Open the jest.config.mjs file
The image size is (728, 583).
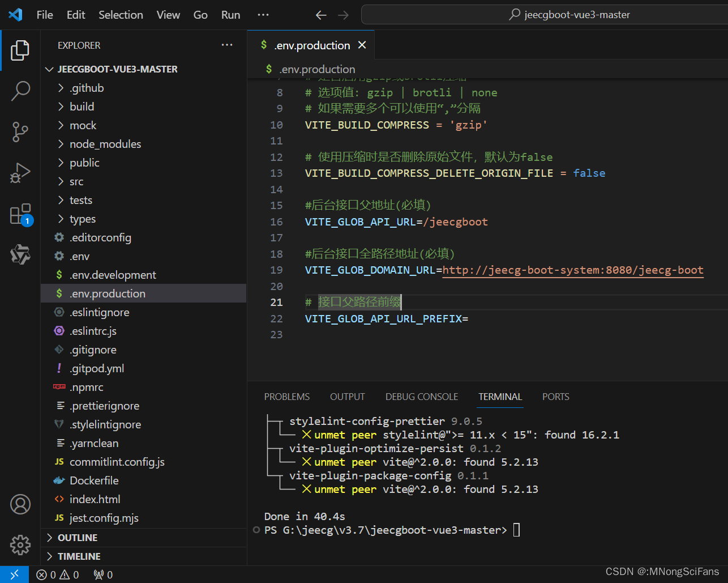click(144, 518)
